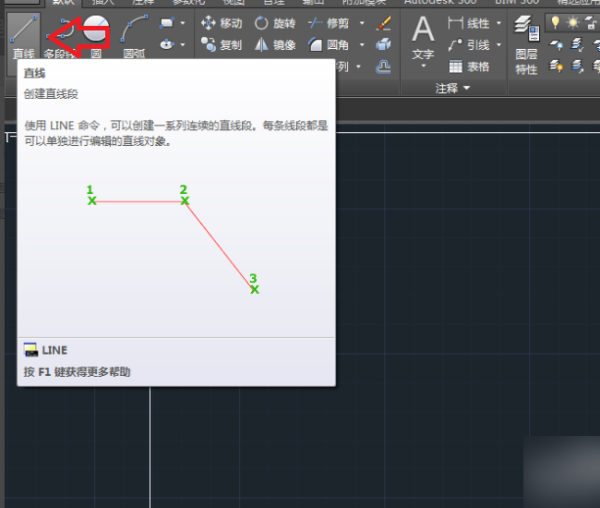Select the Arc (圆弧) tool
Viewport: 600px width, 508px height.
point(134,37)
